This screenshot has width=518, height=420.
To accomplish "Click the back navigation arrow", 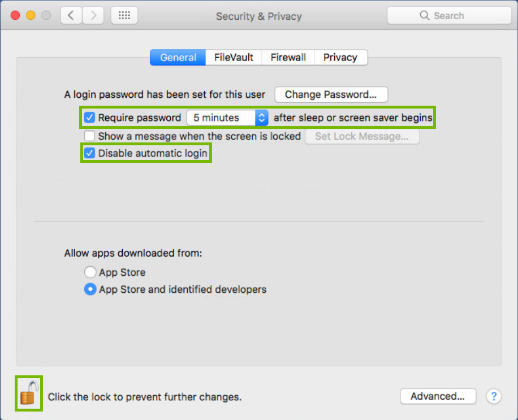I will 71,15.
